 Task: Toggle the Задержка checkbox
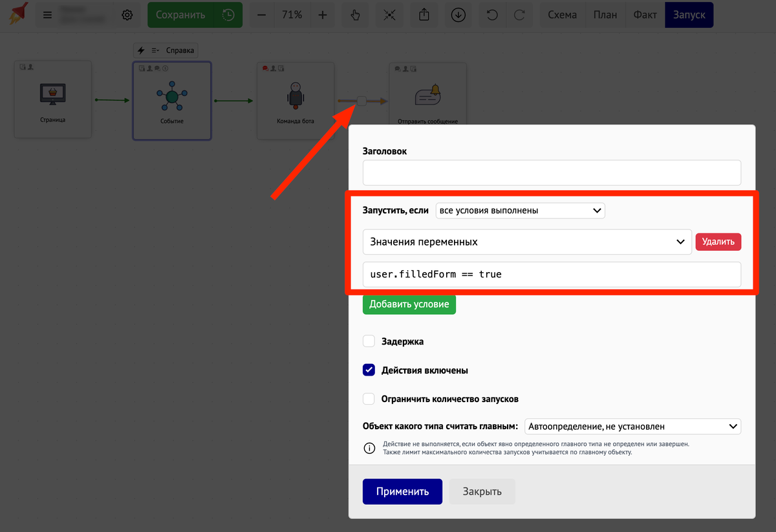click(x=369, y=341)
